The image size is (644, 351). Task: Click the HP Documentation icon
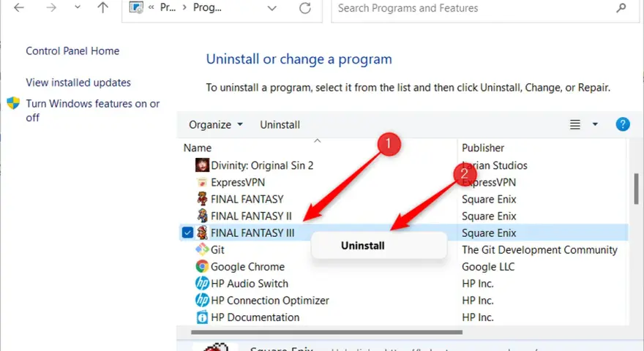pos(202,317)
